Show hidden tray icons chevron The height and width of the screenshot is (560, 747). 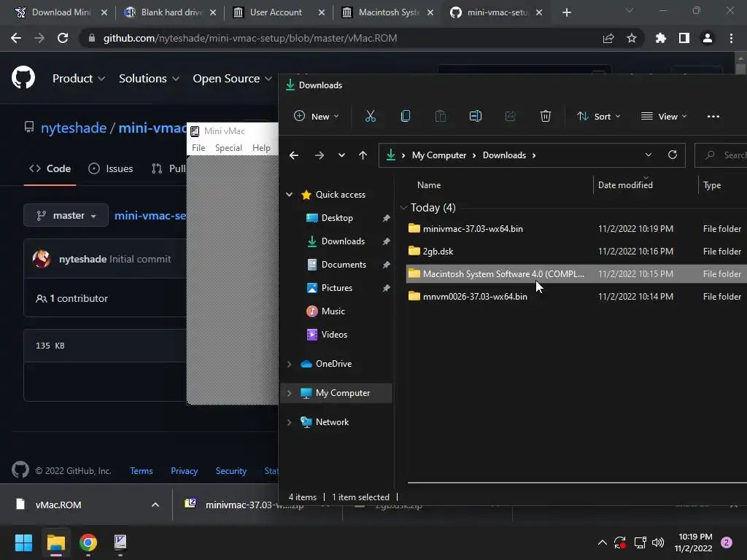click(602, 542)
